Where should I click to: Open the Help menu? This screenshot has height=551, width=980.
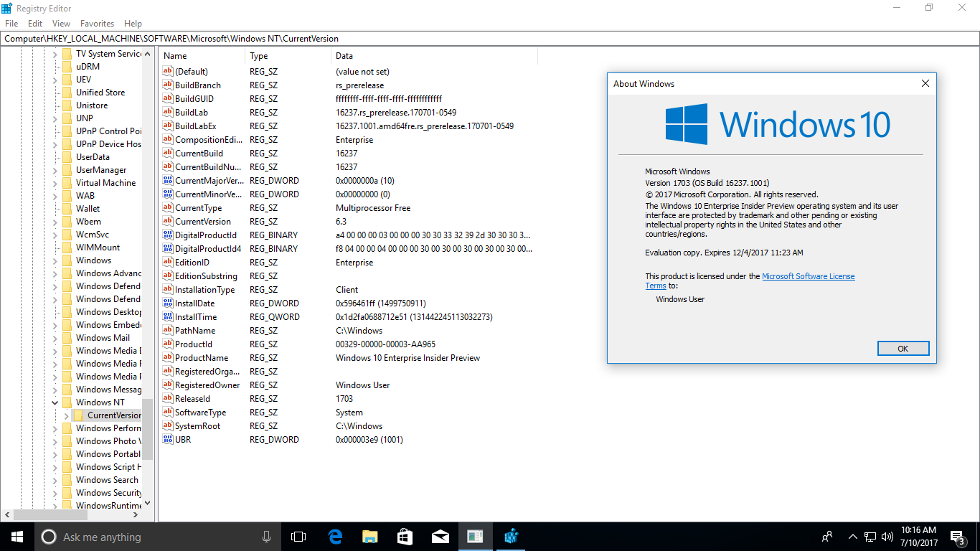(x=133, y=24)
